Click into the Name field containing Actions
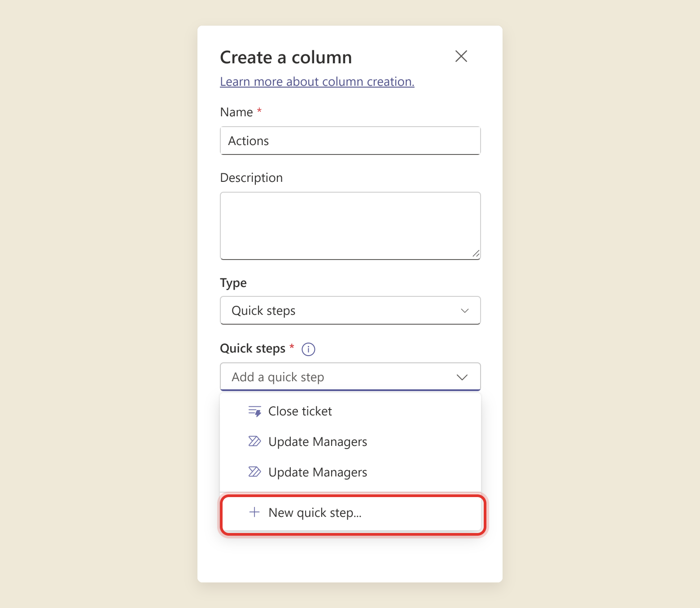 point(350,141)
